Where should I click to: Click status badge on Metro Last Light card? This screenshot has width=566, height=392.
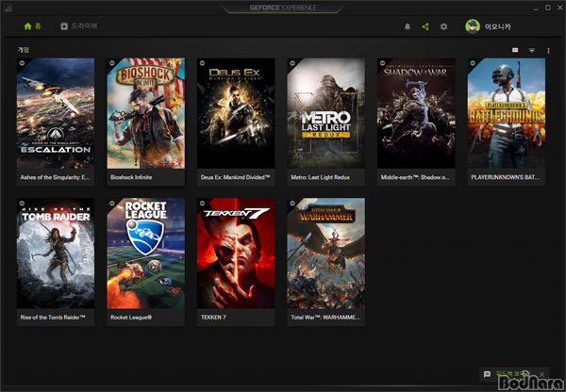pos(292,63)
